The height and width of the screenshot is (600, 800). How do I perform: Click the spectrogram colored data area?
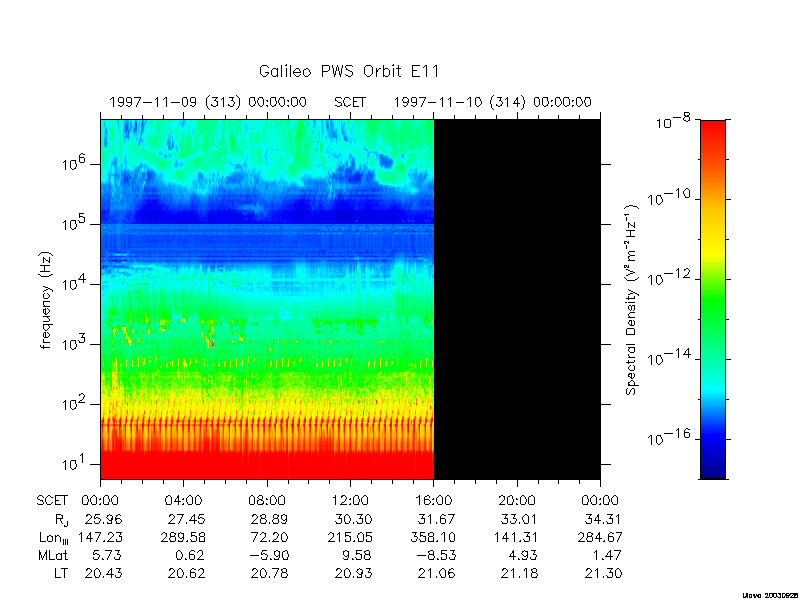[267, 299]
